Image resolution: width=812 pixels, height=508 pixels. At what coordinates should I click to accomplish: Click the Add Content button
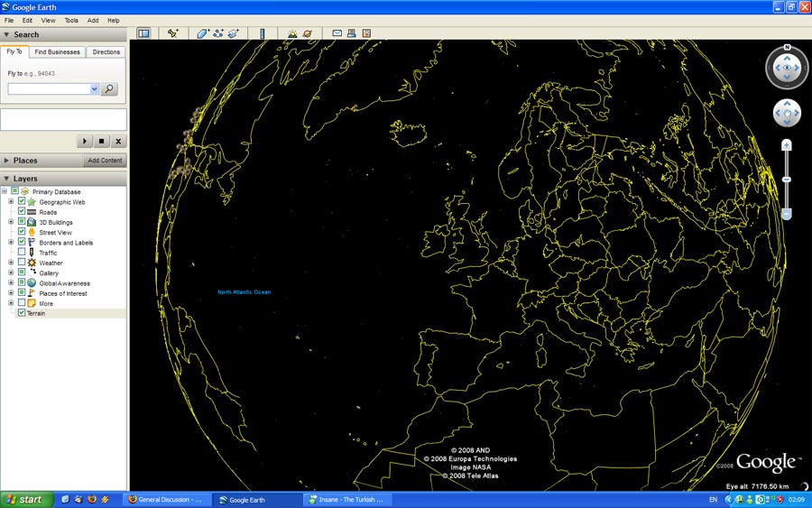click(105, 161)
